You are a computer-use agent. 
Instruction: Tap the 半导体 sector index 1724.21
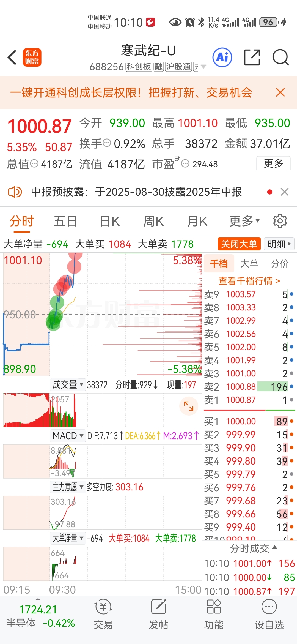tap(40, 616)
